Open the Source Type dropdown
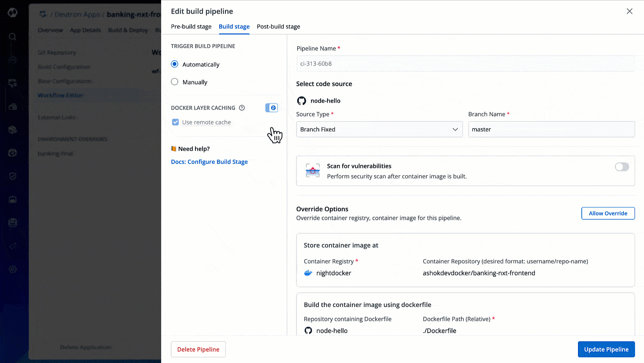 379,129
